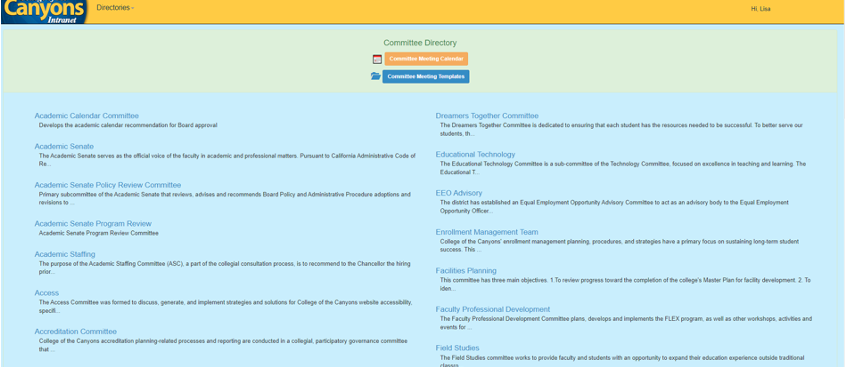Click description starting 'College of the Canyons accreditation'
The image size is (845, 367).
tap(223, 345)
